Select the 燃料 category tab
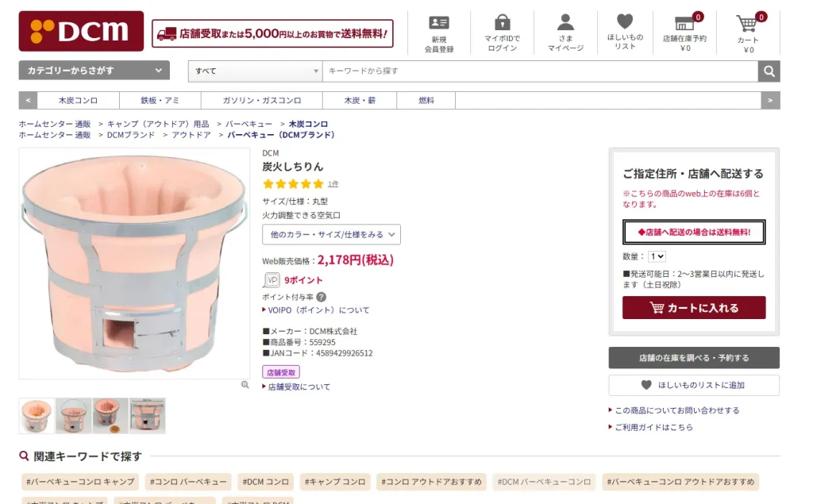 click(x=426, y=101)
